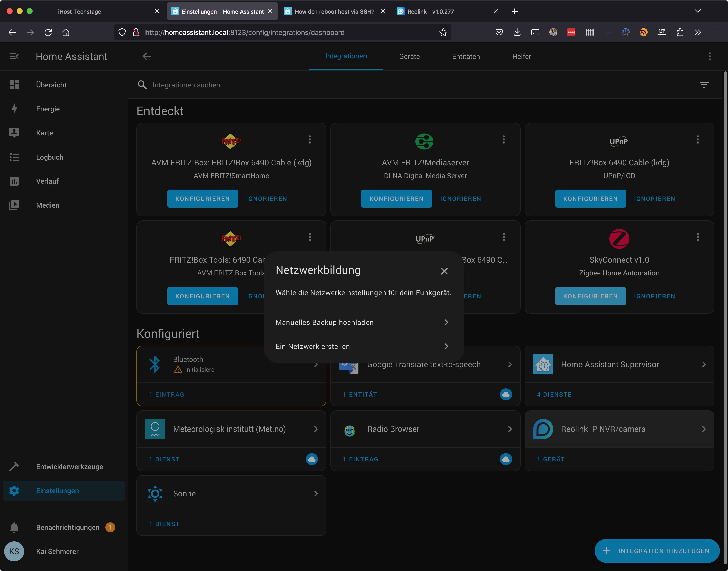
Task: Open filter icon next to integration search
Action: coord(704,85)
